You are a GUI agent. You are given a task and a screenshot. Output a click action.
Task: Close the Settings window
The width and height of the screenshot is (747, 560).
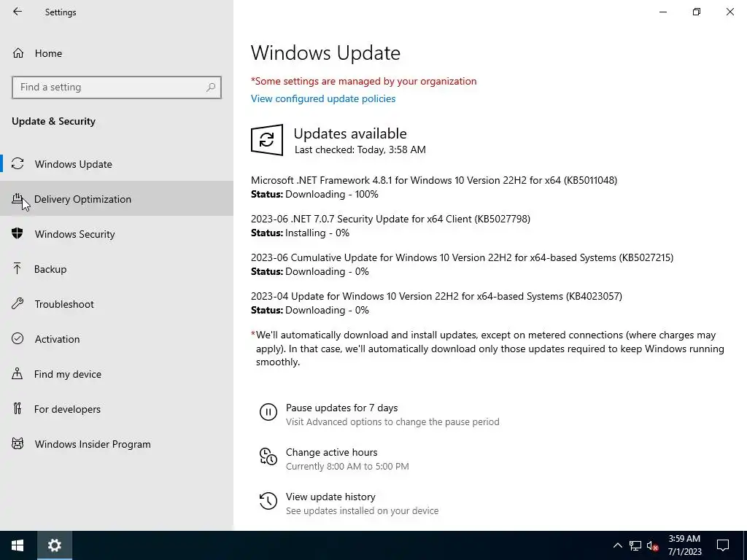pyautogui.click(x=729, y=12)
